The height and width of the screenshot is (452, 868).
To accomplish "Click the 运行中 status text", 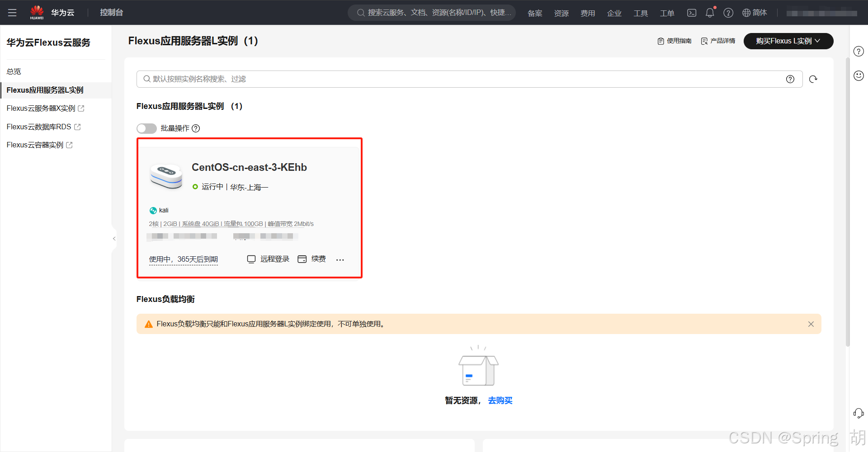I will (x=212, y=187).
